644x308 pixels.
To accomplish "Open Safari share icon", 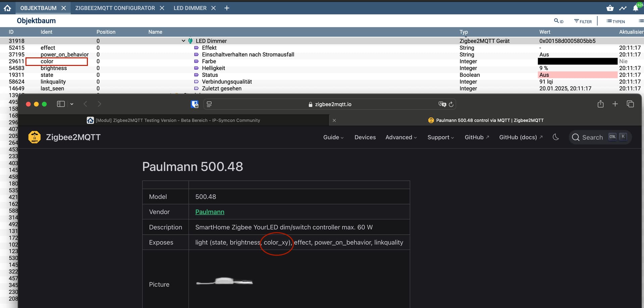I will point(600,104).
